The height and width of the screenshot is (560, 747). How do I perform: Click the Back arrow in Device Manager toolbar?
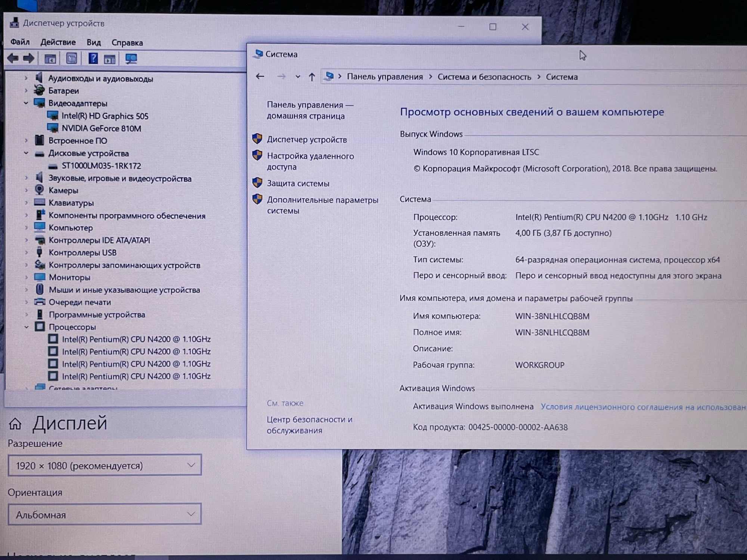pos(13,58)
